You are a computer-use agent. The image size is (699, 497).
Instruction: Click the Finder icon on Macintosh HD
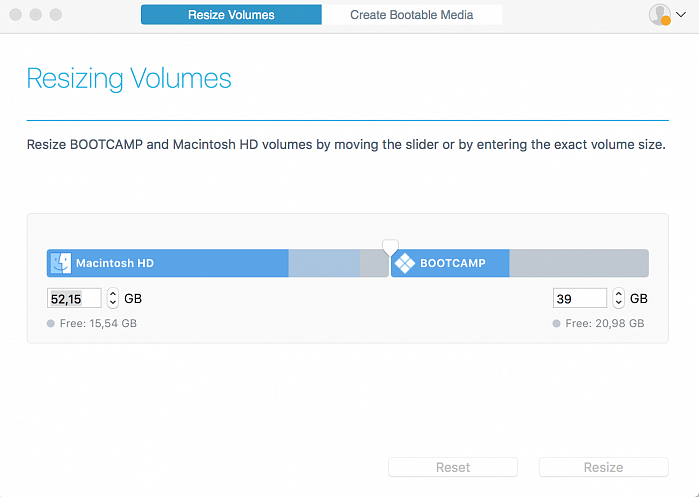pyautogui.click(x=61, y=263)
